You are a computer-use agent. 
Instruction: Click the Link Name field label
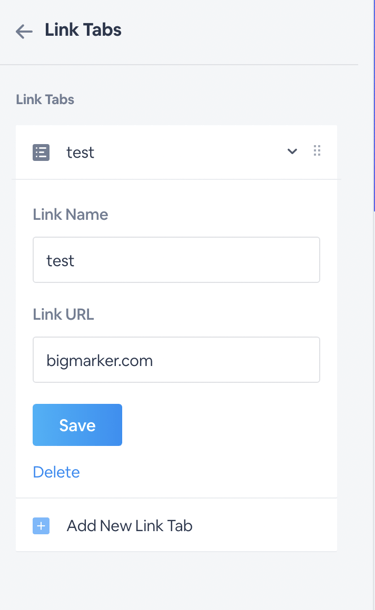click(70, 214)
